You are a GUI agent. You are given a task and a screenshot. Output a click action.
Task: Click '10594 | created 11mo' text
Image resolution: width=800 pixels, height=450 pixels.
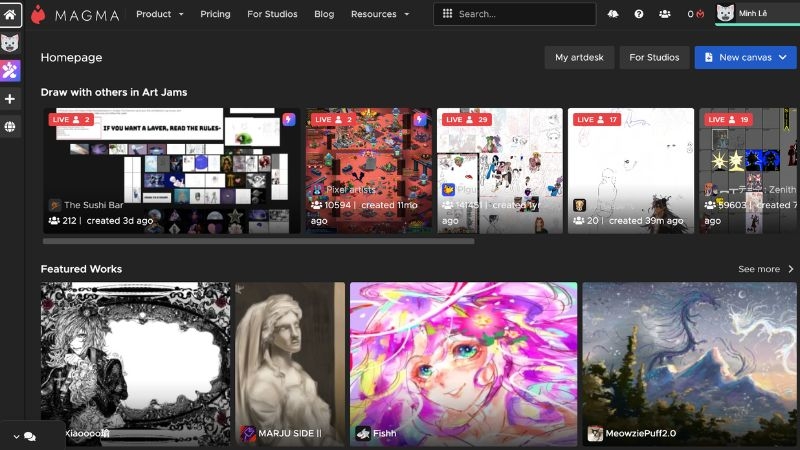tap(364, 205)
